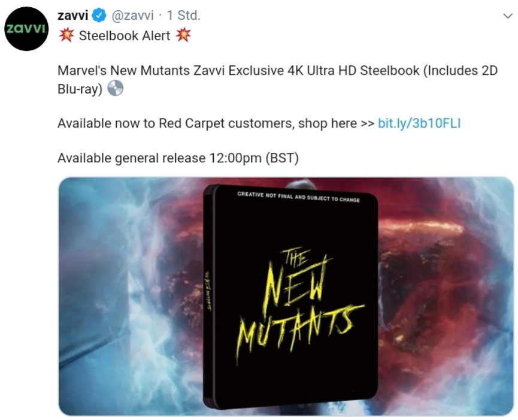Open the zavvi profile avatar
Image resolution: width=518 pixels, height=420 pixels.
[x=26, y=28]
